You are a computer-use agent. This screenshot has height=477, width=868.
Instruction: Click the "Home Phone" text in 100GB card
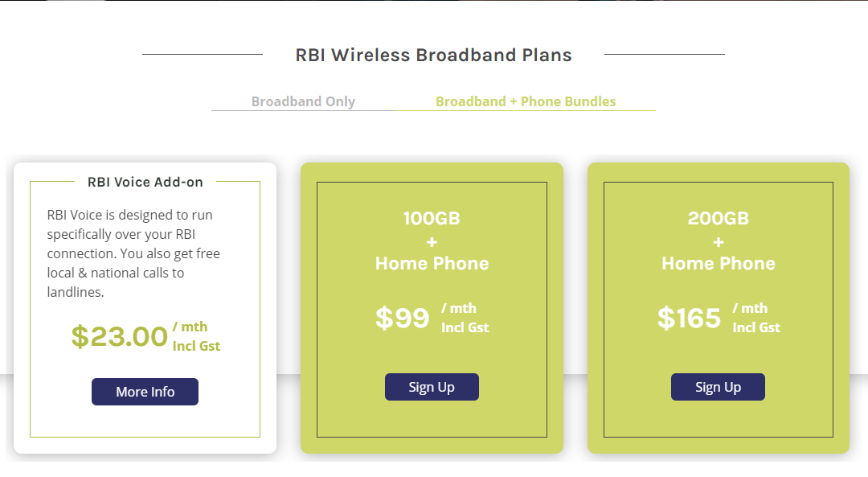coord(432,263)
